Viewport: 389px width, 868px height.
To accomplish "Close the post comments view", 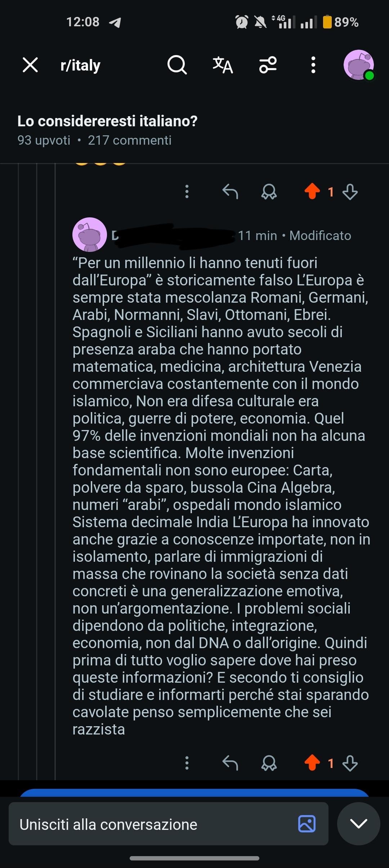I will click(x=30, y=65).
